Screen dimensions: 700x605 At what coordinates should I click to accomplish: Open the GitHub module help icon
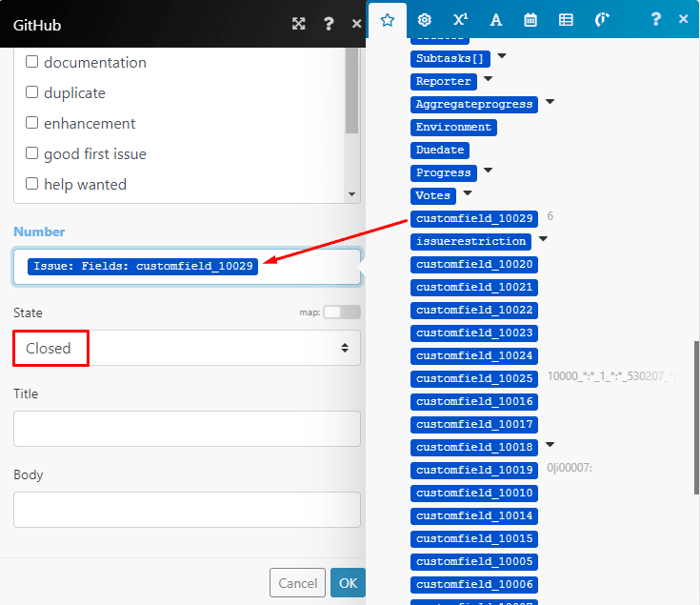329,24
